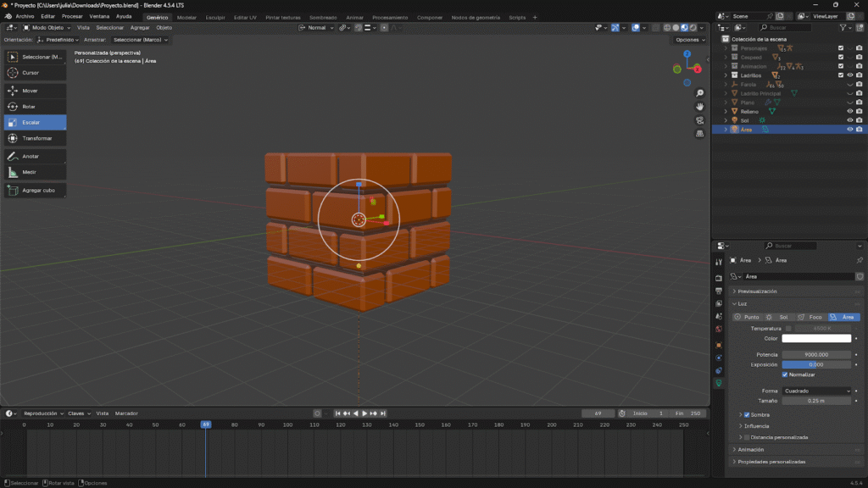868x488 pixels.
Task: Open the Forma Cuadrado dropdown
Action: click(816, 391)
